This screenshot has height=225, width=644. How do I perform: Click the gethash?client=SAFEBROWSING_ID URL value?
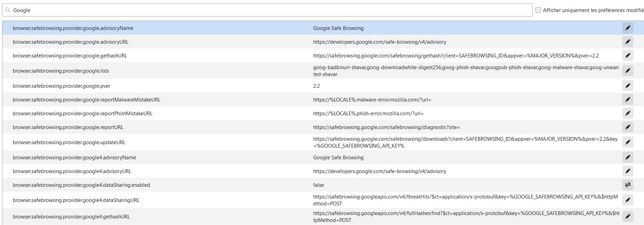tap(456, 56)
